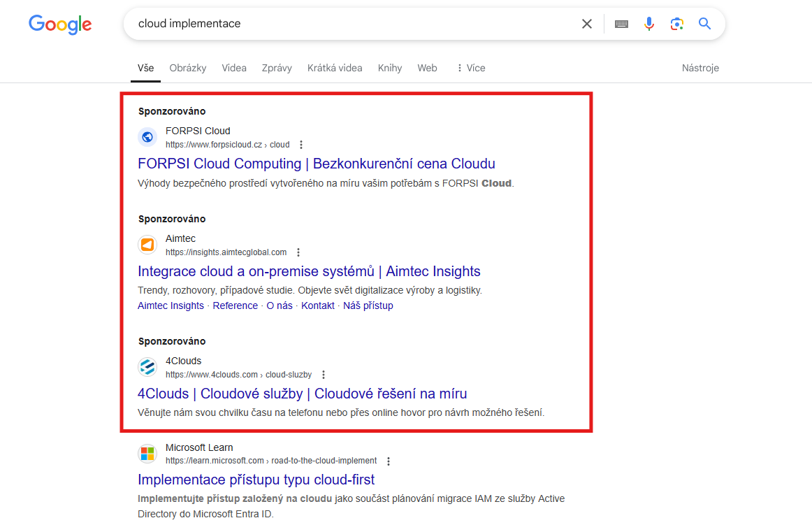This screenshot has width=812, height=532.
Task: Click the Reference sitelink
Action: pyautogui.click(x=235, y=305)
